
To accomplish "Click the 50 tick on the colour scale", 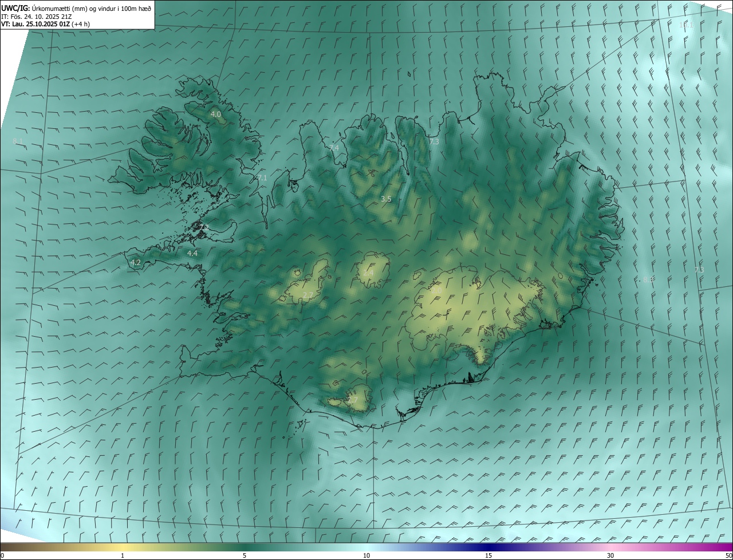I will pyautogui.click(x=728, y=555).
